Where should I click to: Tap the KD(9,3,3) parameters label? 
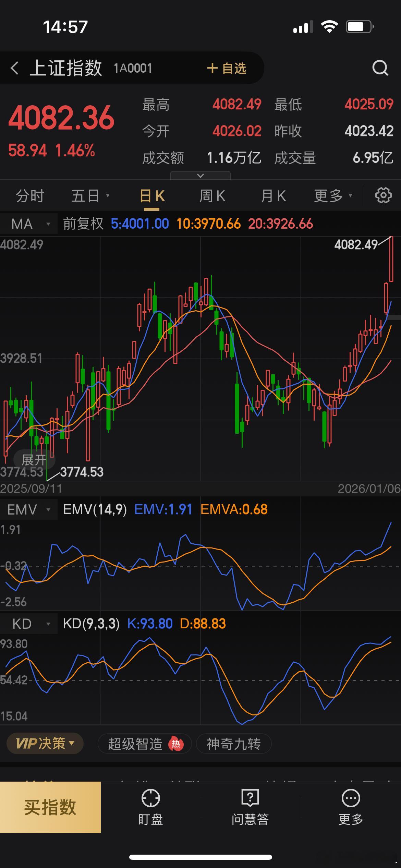[x=91, y=624]
